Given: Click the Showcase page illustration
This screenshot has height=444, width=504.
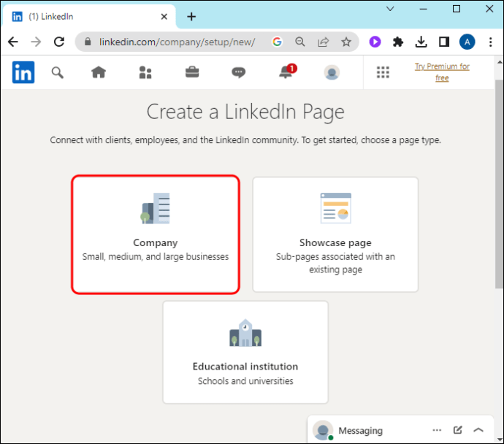Looking at the screenshot, I should [336, 208].
